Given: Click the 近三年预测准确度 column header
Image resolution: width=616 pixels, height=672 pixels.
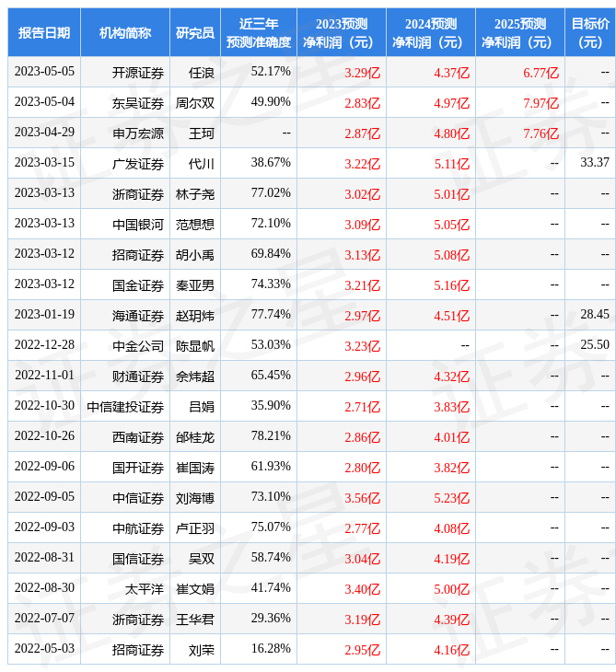Looking at the screenshot, I should click(x=259, y=32).
